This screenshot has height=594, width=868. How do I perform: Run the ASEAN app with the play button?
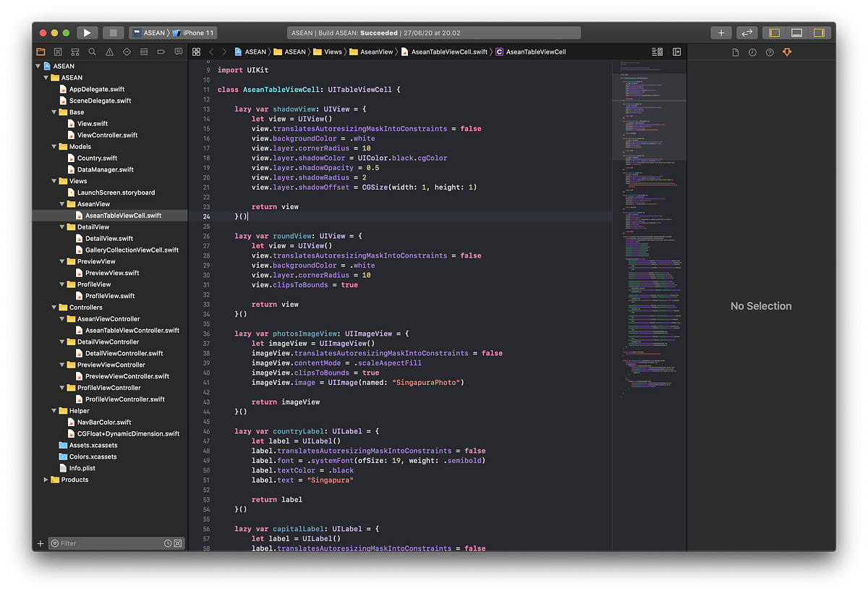(86, 32)
